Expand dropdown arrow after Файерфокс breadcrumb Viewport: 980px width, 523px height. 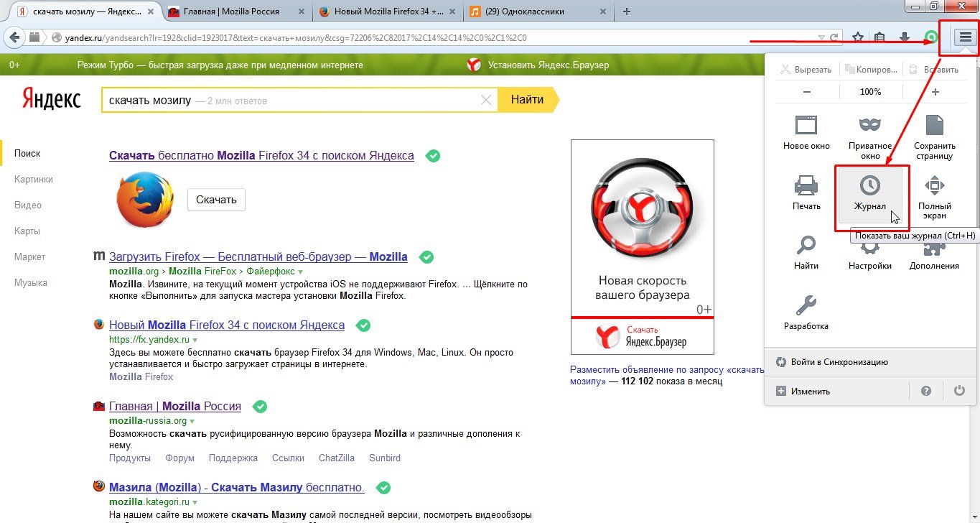pos(301,272)
